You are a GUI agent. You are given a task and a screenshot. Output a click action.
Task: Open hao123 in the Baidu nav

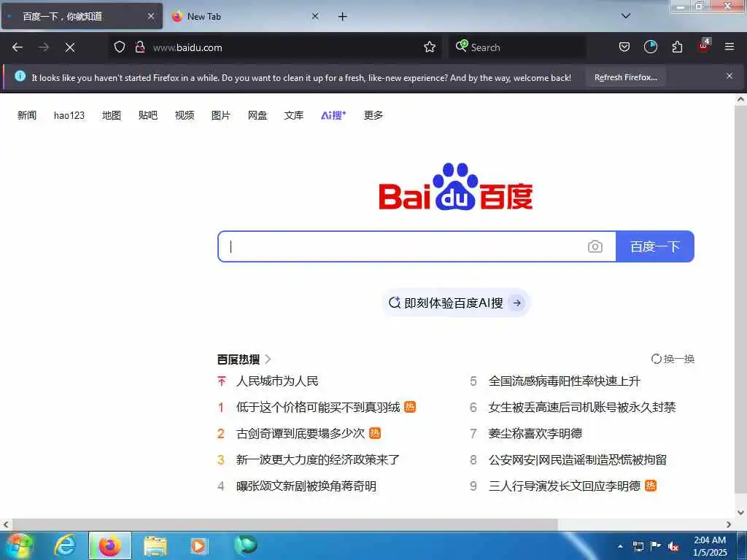click(x=69, y=115)
